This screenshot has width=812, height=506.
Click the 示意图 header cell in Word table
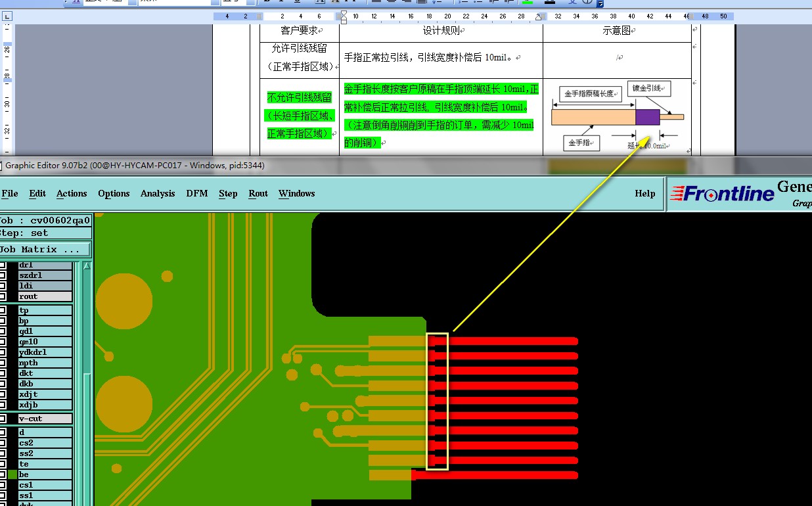coord(618,31)
